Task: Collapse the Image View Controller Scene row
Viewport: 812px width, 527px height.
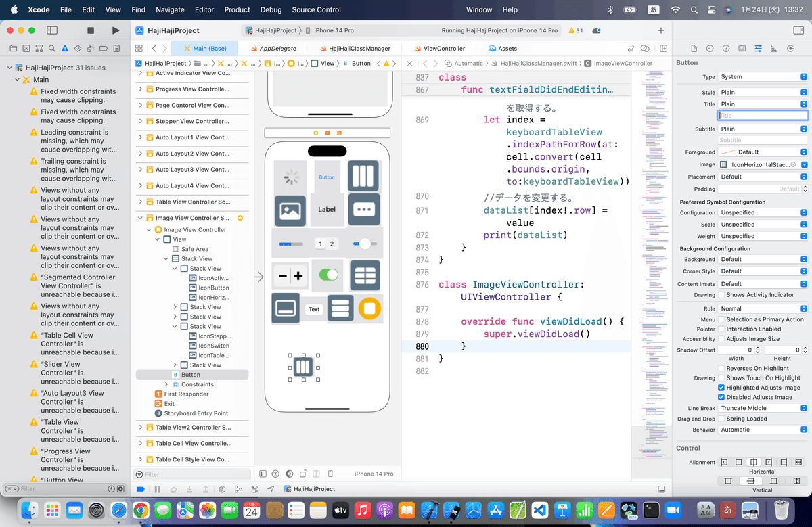Action: point(141,218)
